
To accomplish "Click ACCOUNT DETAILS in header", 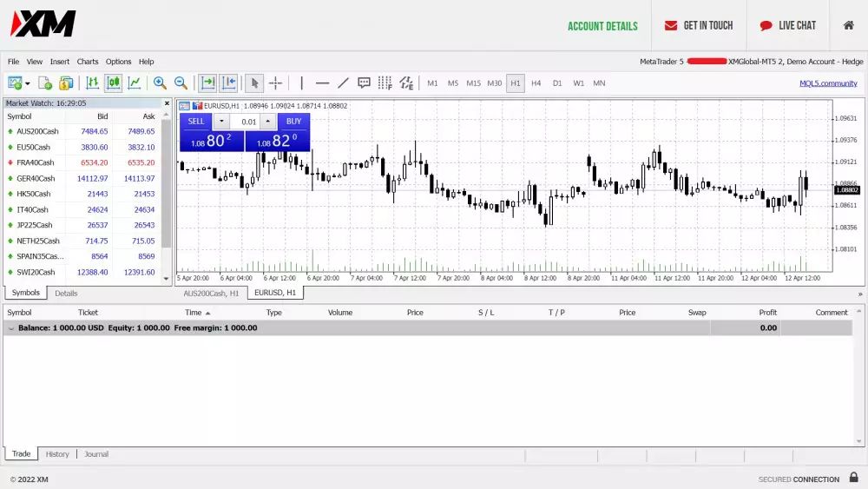I will click(602, 26).
